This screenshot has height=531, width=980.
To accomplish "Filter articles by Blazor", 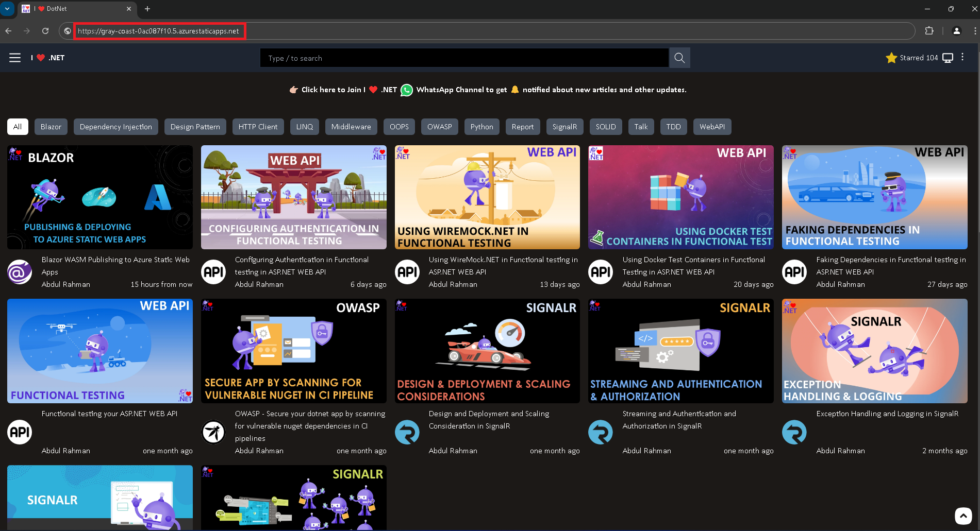I will 51,127.
